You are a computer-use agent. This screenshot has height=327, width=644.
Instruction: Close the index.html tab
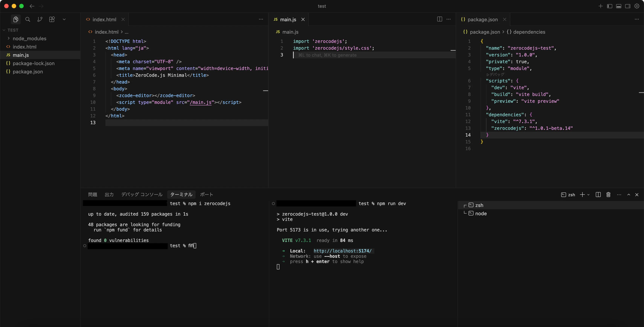pyautogui.click(x=123, y=19)
